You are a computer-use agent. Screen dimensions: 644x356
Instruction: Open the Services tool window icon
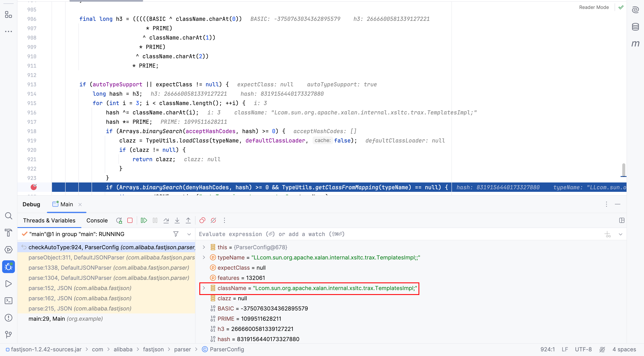pyautogui.click(x=9, y=250)
